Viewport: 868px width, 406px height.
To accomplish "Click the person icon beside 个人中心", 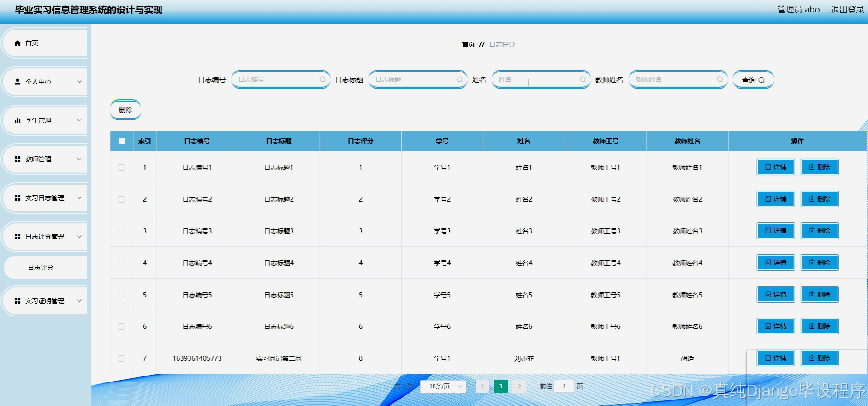I will [18, 82].
